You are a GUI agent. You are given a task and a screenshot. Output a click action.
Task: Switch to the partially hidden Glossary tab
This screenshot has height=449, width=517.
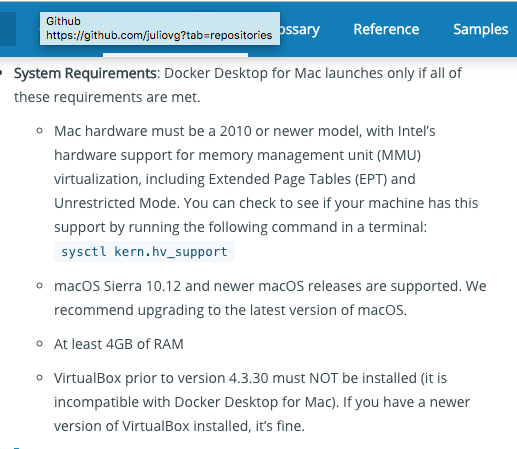(300, 30)
